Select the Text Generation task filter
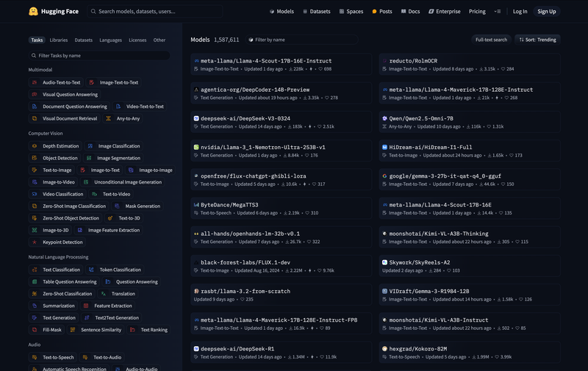This screenshot has height=371, width=588. tap(54, 318)
